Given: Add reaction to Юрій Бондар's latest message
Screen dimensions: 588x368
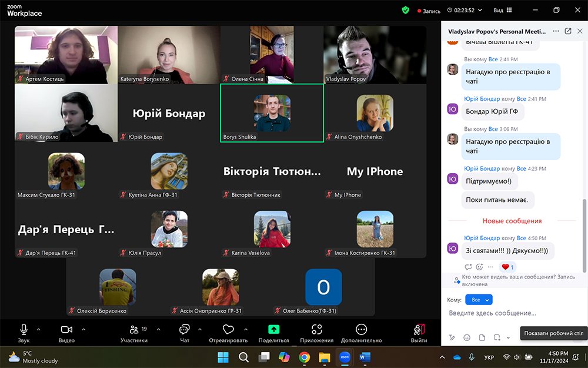Looking at the screenshot, I should (479, 267).
